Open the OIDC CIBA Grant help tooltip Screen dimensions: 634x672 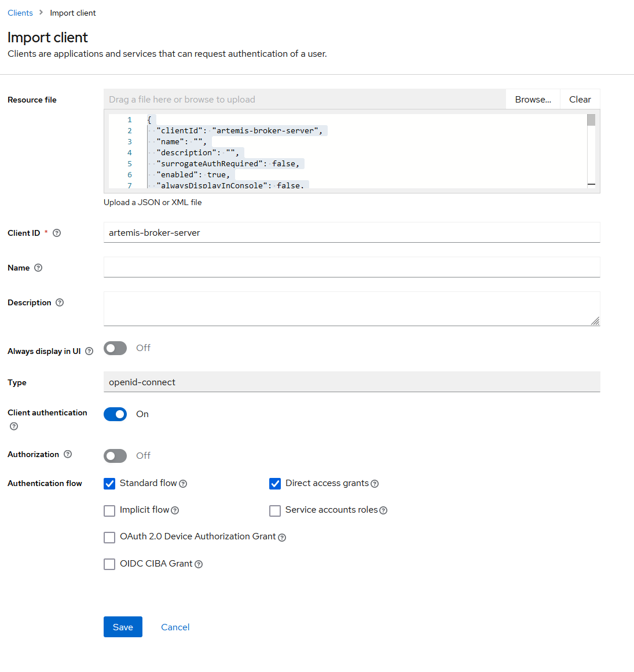[x=199, y=564]
